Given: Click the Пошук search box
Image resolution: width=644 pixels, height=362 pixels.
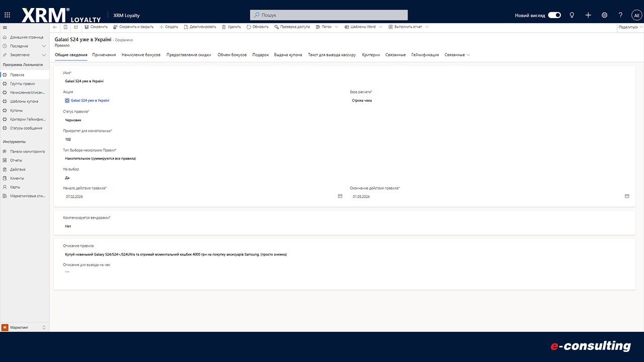Looking at the screenshot, I should coord(329,15).
